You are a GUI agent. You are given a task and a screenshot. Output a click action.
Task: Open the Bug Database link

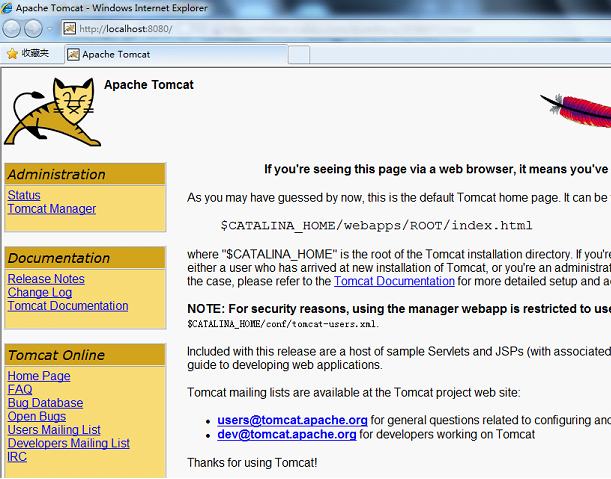point(45,403)
